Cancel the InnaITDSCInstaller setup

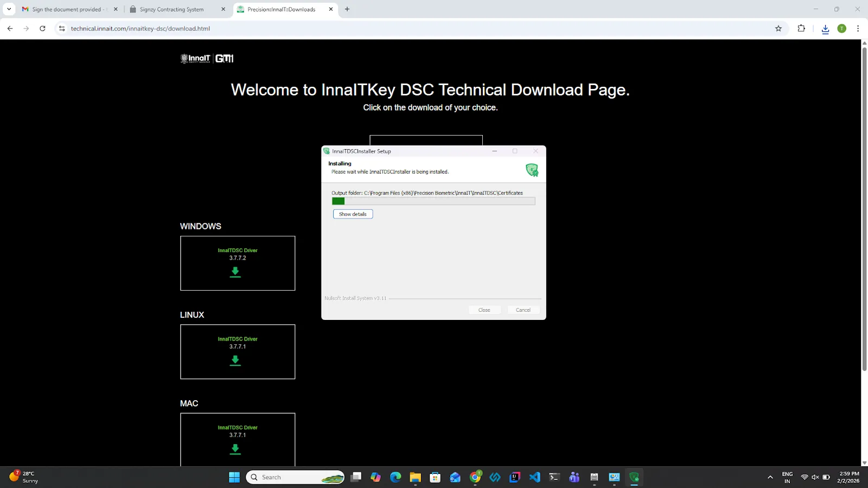523,310
